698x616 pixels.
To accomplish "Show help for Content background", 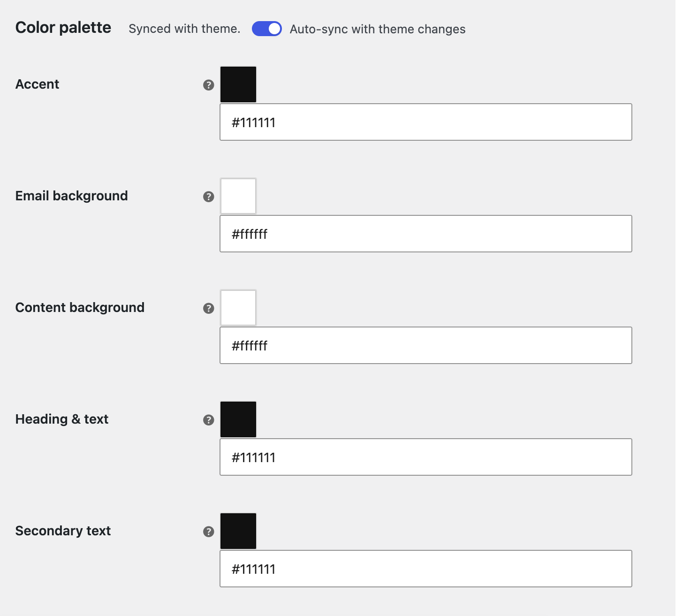I will point(209,308).
